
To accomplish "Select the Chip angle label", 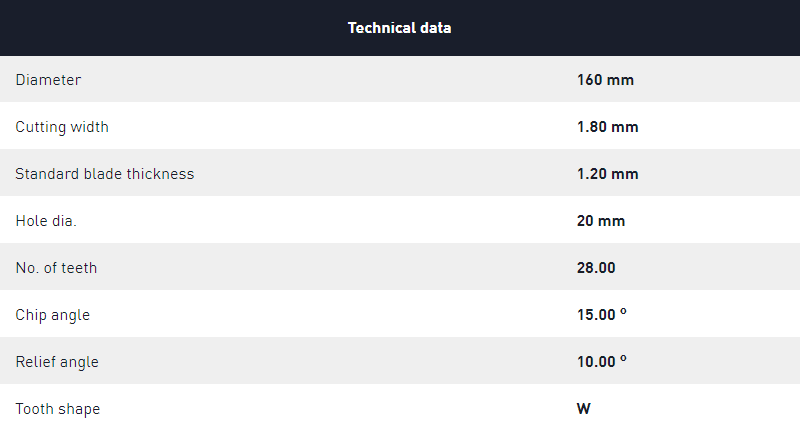I will 53,315.
